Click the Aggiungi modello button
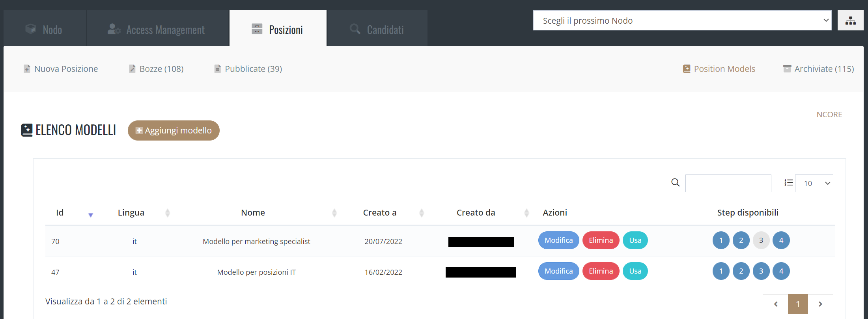 [x=174, y=130]
